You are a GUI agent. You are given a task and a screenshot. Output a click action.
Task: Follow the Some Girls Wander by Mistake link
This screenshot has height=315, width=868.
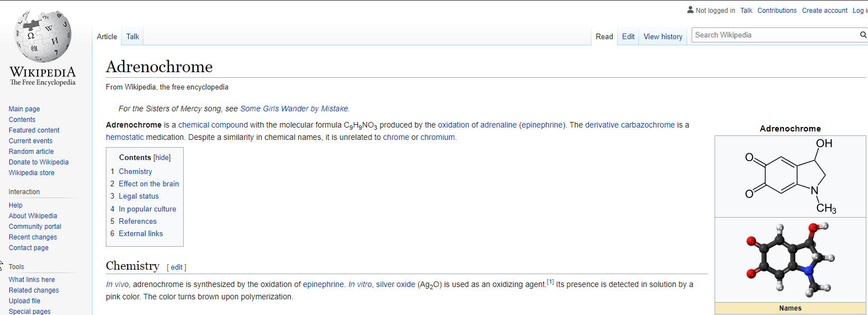coord(294,109)
